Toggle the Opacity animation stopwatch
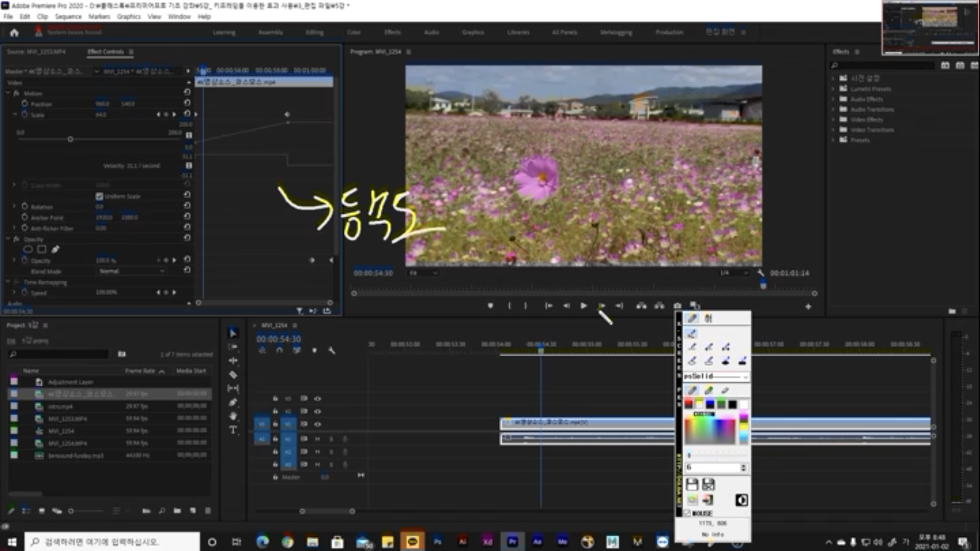The height and width of the screenshot is (551, 980). coord(24,261)
